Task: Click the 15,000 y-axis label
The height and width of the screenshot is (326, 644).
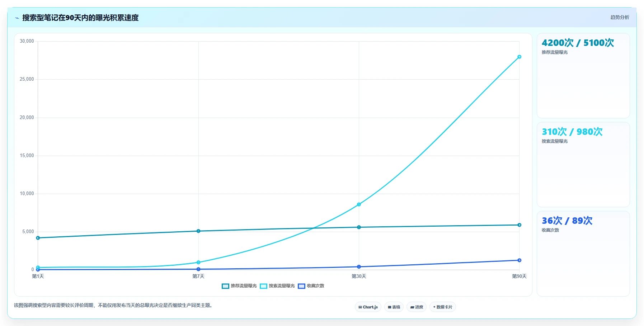Action: pos(27,156)
